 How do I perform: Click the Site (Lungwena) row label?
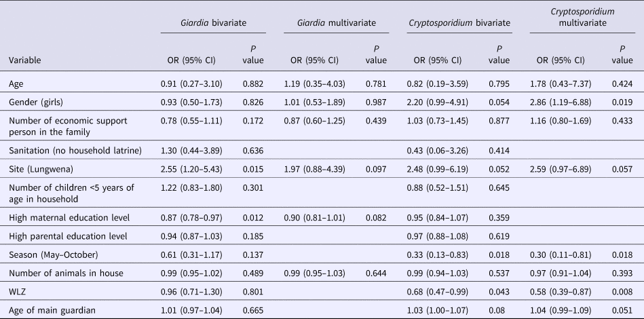pos(38,167)
